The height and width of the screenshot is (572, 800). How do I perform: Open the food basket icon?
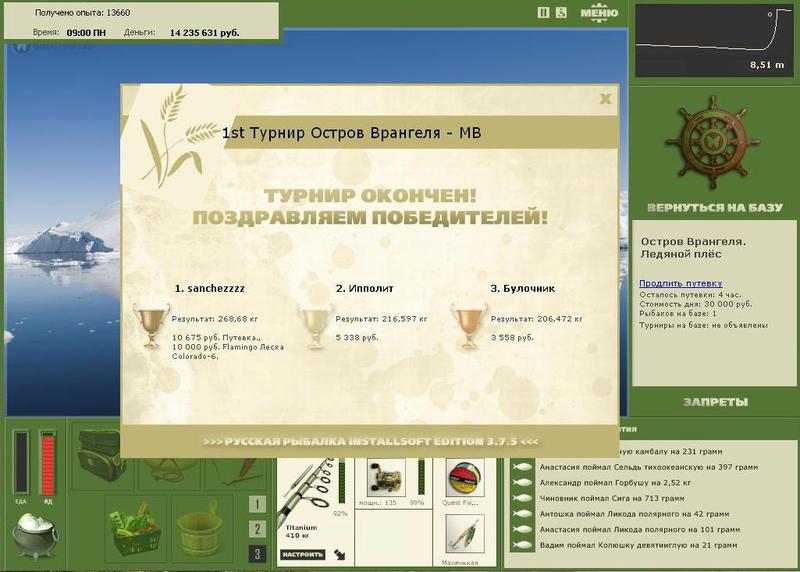tap(134, 529)
